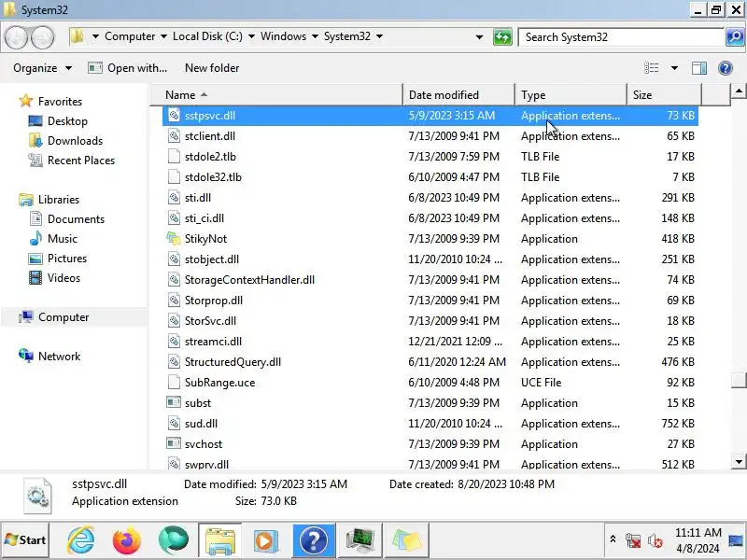The image size is (747, 560).
Task: Click the volume speaker tray icon
Action: coord(655,540)
